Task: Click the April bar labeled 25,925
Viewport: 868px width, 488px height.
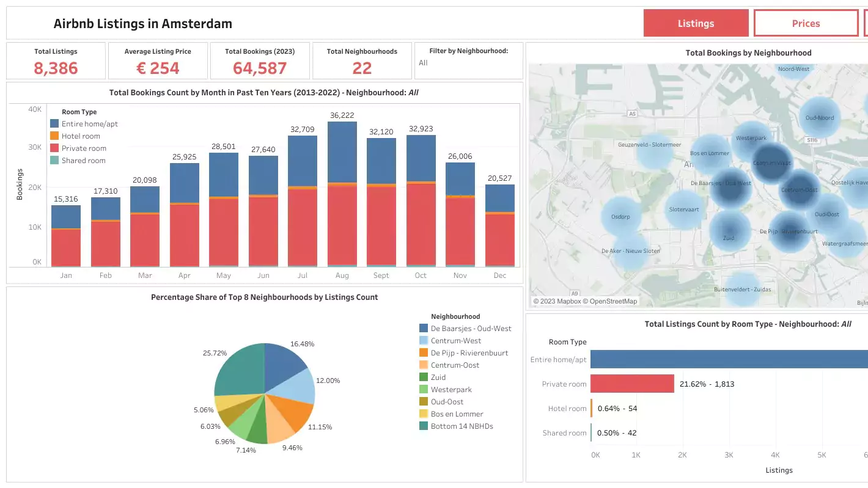Action: (x=185, y=215)
